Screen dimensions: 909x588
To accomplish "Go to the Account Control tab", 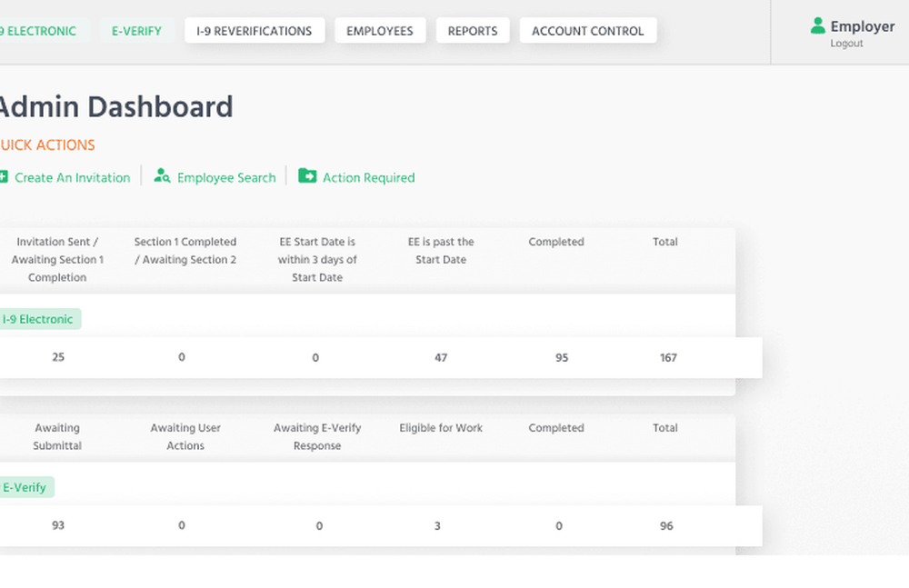I will (587, 31).
